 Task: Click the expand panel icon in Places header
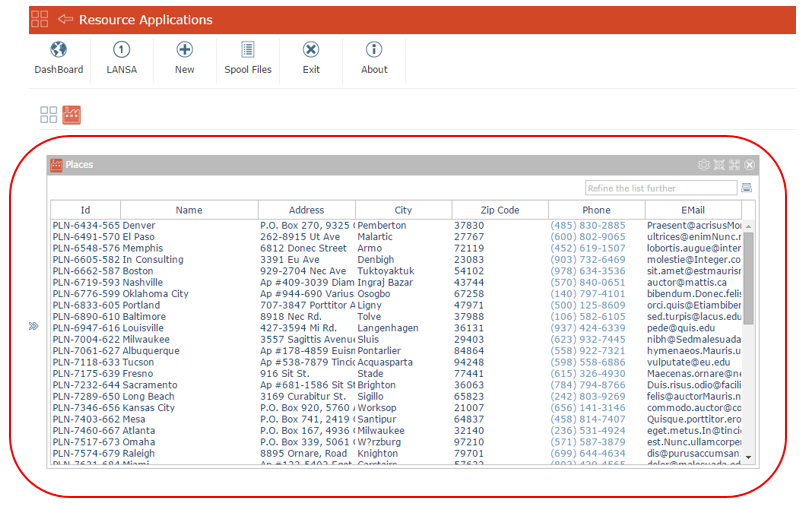click(x=734, y=165)
